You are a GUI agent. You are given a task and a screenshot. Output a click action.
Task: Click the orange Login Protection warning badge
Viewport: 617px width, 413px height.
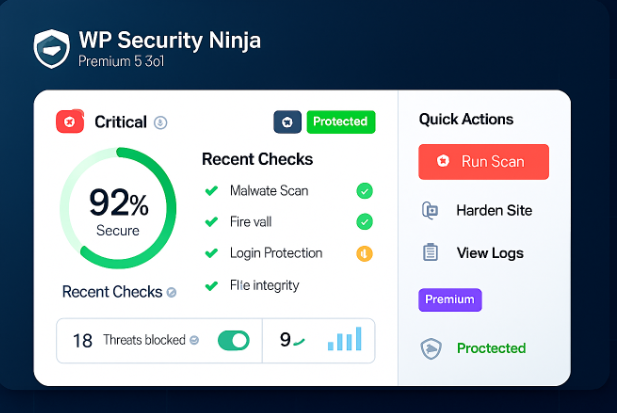tap(364, 253)
